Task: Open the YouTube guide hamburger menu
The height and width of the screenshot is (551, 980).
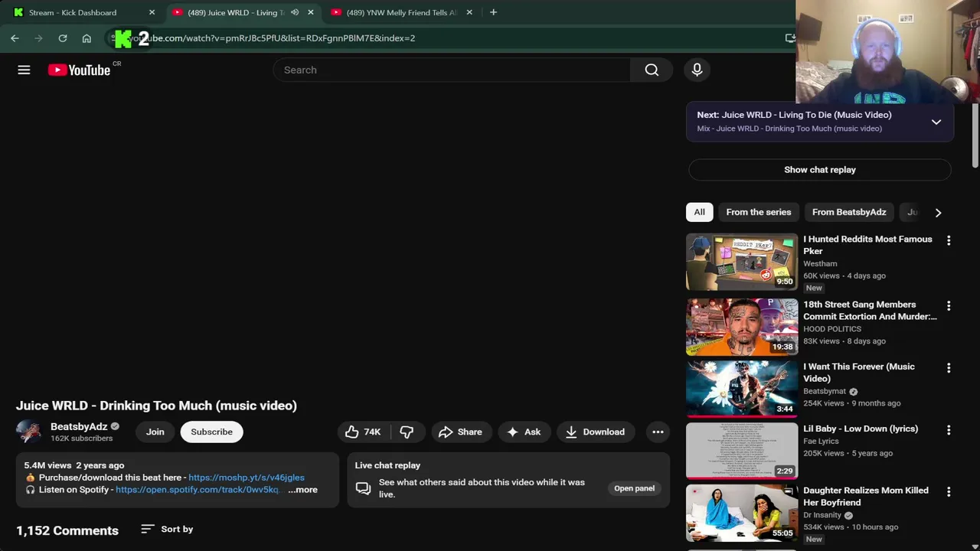Action: click(24, 70)
